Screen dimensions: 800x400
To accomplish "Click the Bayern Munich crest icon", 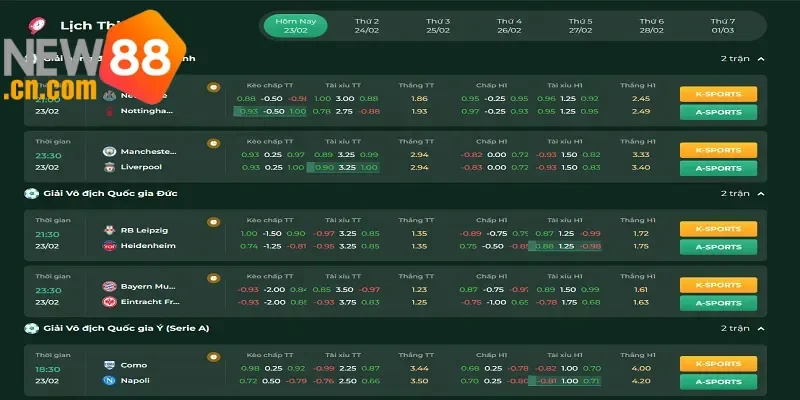I will point(108,287).
